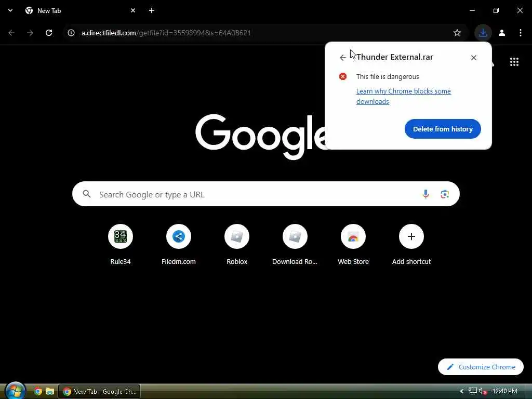Viewport: 532px width, 399px height.
Task: Click the Thunder External.rar file name
Action: click(395, 57)
